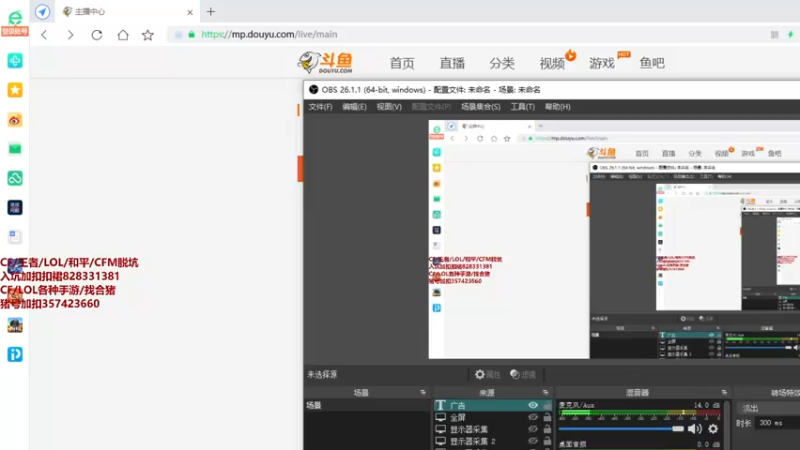Viewport: 800px width, 450px height.
Task: Toggle the lock on 显示器采集 source
Action: (x=547, y=429)
